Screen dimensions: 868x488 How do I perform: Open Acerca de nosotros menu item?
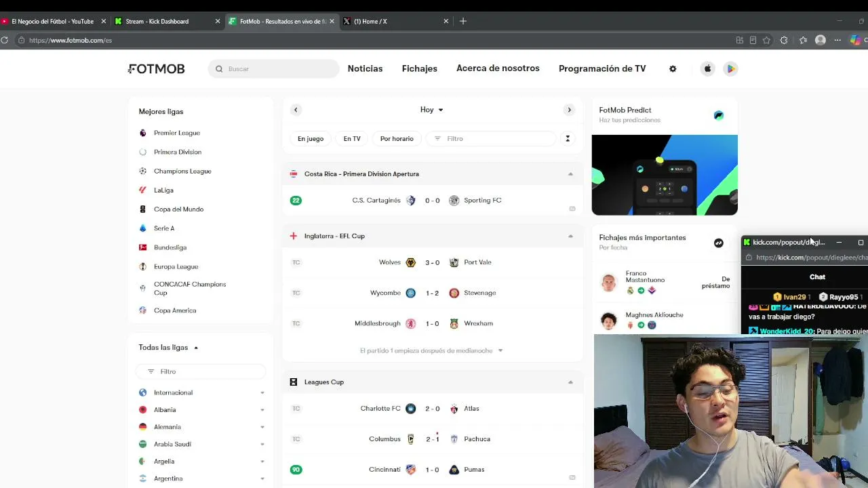498,68
